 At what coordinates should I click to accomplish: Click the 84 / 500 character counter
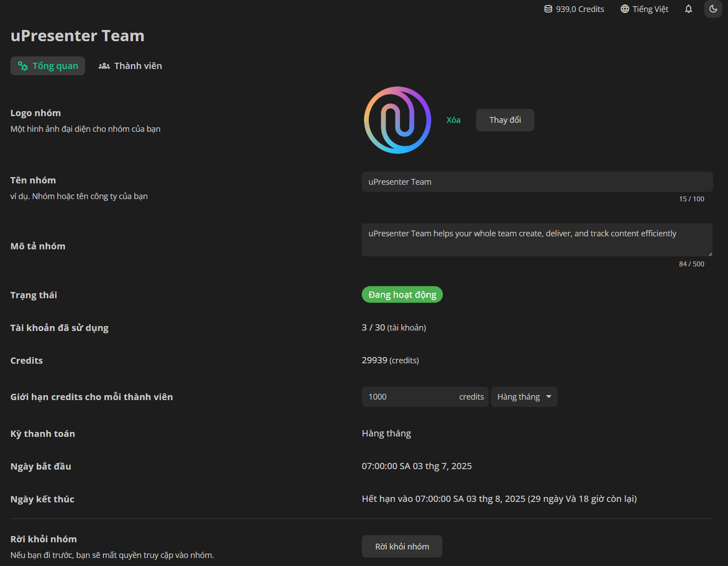[x=692, y=264]
